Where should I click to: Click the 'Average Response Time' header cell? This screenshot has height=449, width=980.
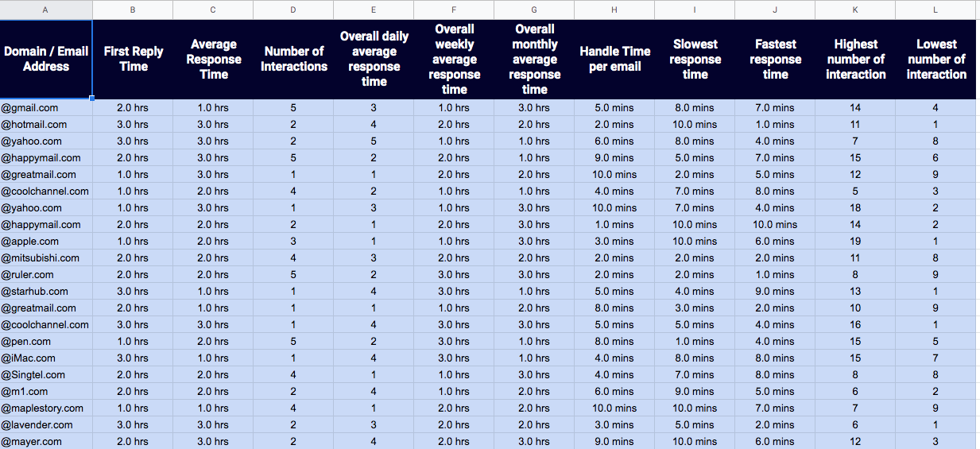click(213, 59)
